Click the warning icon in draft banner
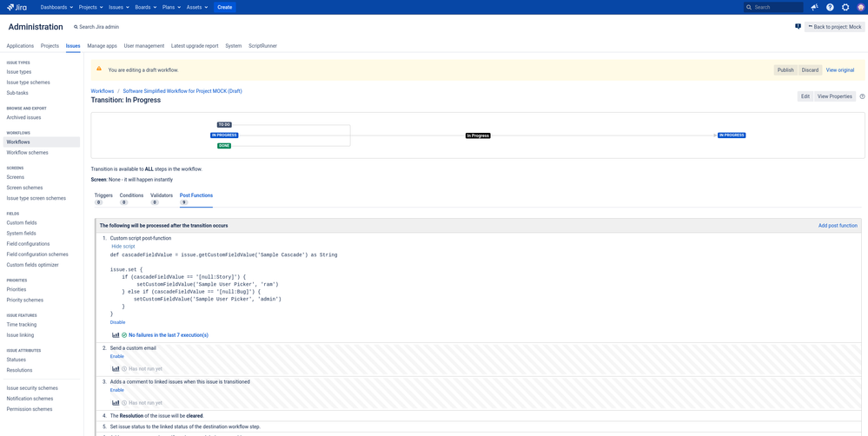 99,69
